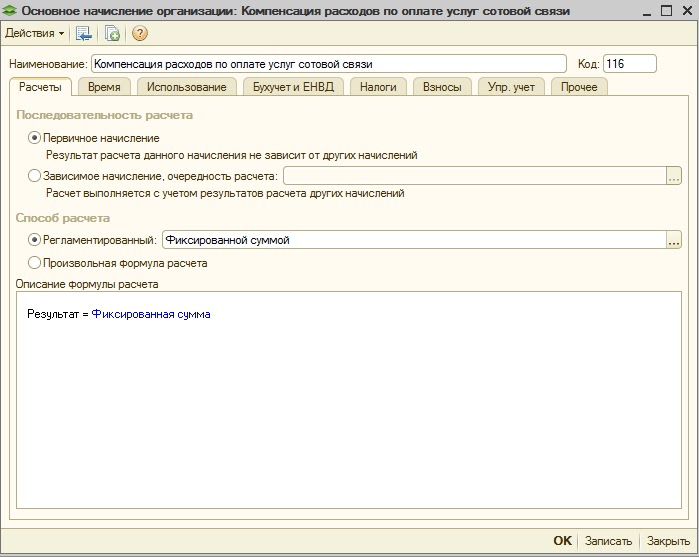
Task: Click the go-to-list toolbar icon
Action: click(84, 33)
